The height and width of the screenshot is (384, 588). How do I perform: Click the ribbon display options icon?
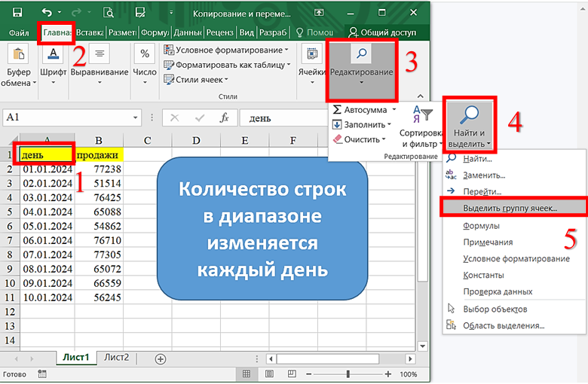point(319,13)
